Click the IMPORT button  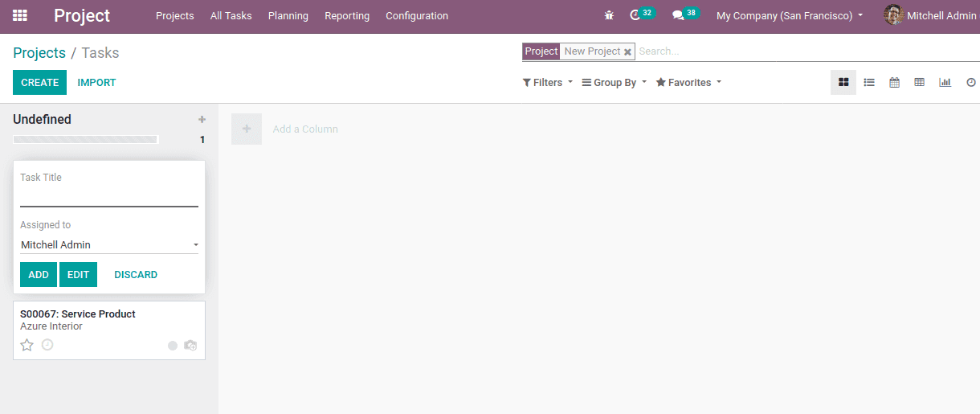pos(96,82)
